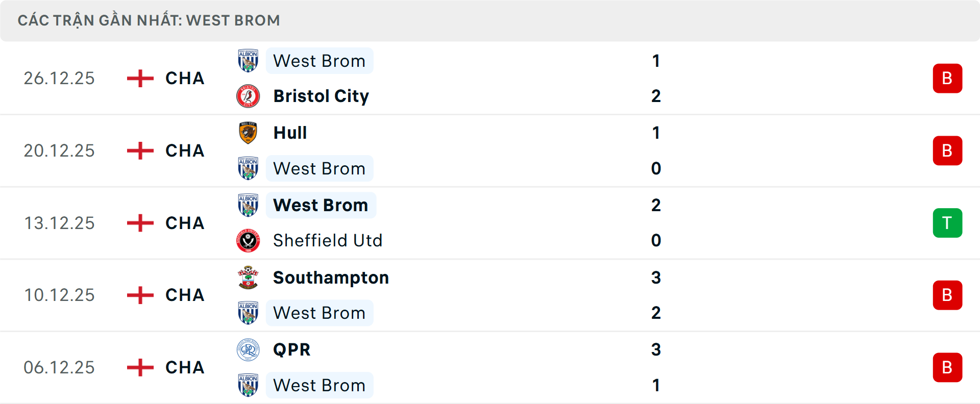The height and width of the screenshot is (404, 980).
Task: Select the green T badge beside Sheffield Utd match
Action: tap(947, 223)
